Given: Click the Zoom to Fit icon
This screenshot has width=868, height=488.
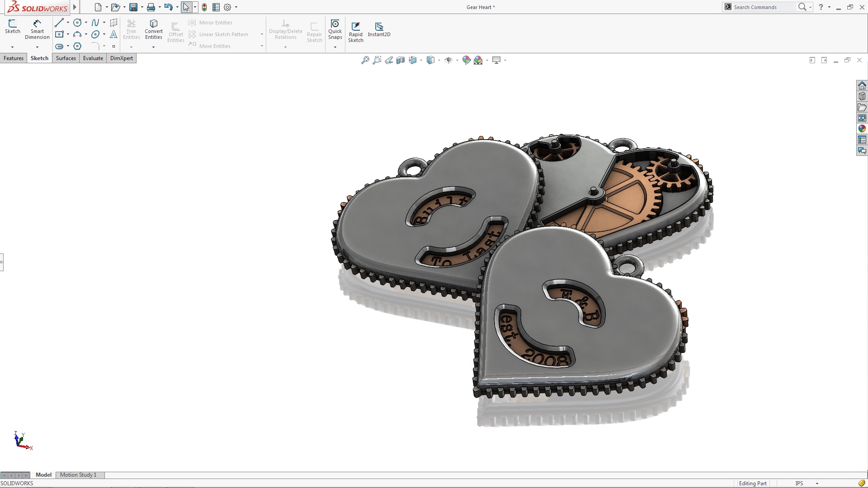Looking at the screenshot, I should (364, 60).
